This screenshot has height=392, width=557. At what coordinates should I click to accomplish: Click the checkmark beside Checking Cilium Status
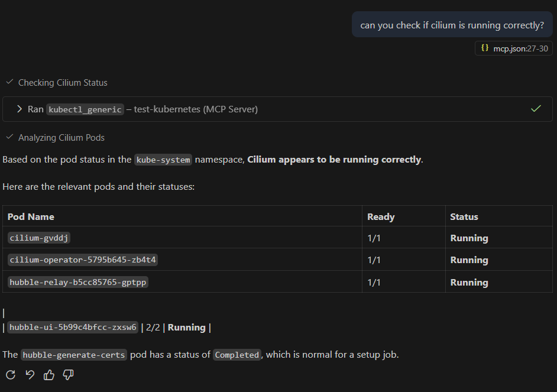pos(9,82)
